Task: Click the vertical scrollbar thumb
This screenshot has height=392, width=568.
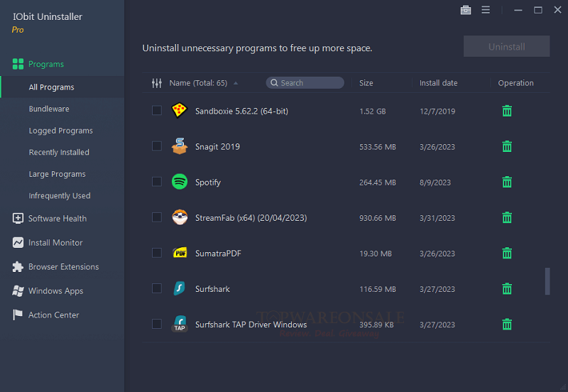Action: (547, 281)
